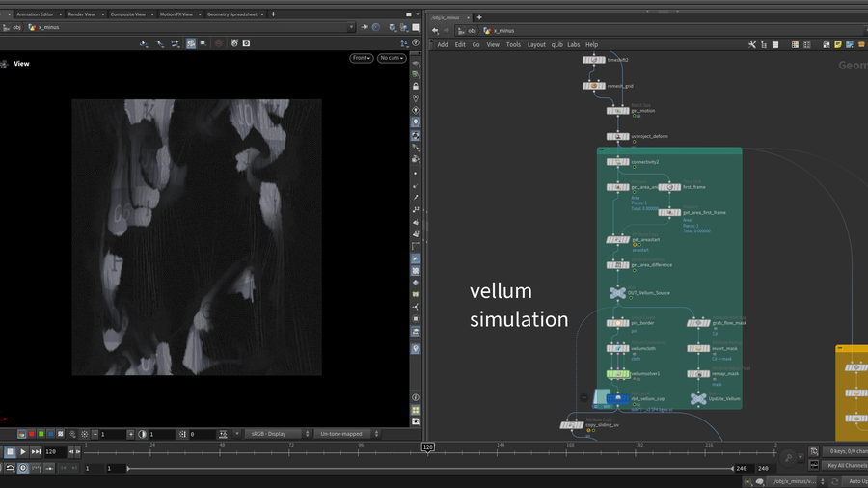Click the frame 120 marker on timeline
The width and height of the screenshot is (868, 488).
click(x=426, y=447)
